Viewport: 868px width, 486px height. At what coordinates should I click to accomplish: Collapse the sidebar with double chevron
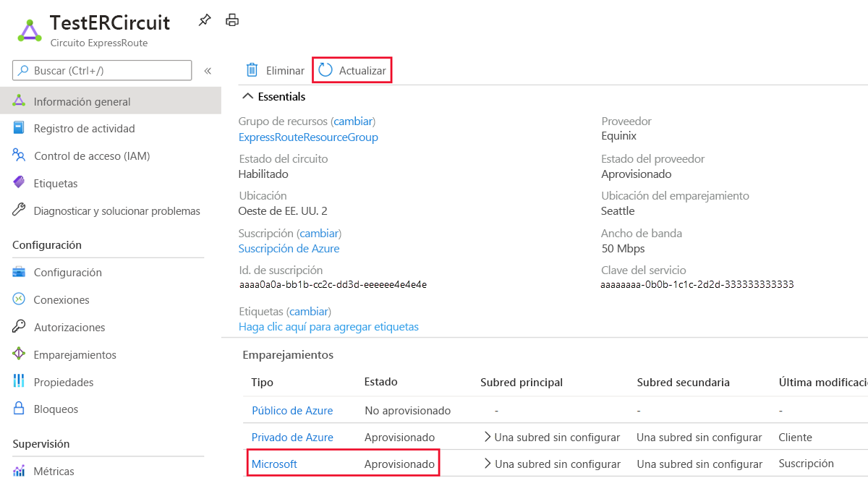[208, 71]
